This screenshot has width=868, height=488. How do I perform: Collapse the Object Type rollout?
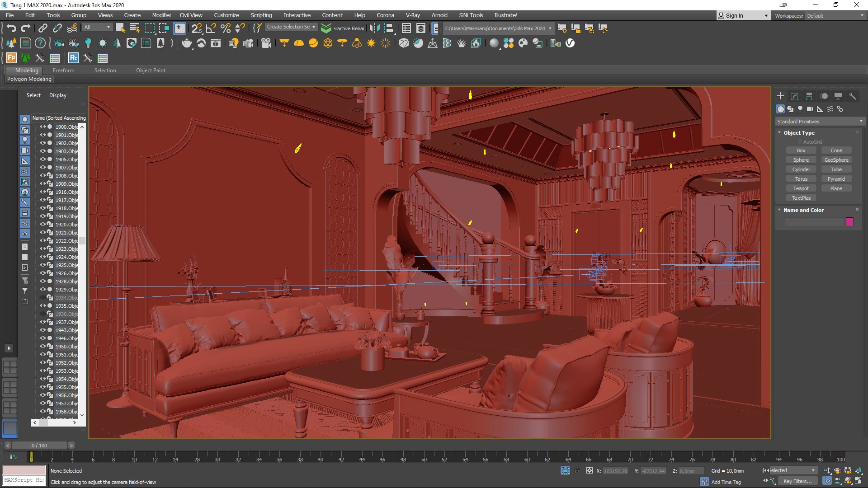point(798,133)
